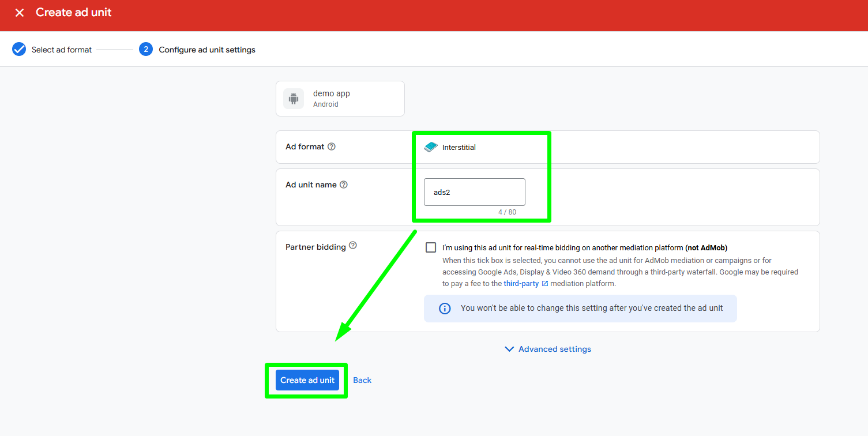Click the external link icon after third-party
The height and width of the screenshot is (436, 868).
tap(545, 284)
